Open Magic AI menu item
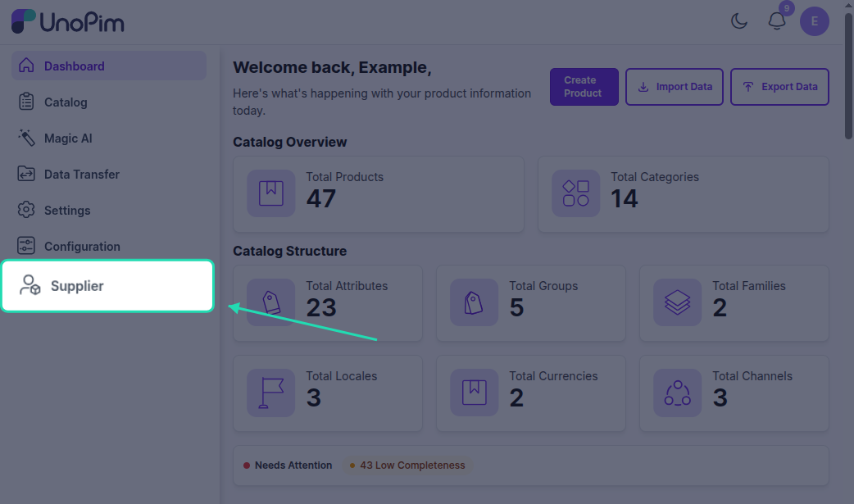The height and width of the screenshot is (504, 854). tap(109, 138)
